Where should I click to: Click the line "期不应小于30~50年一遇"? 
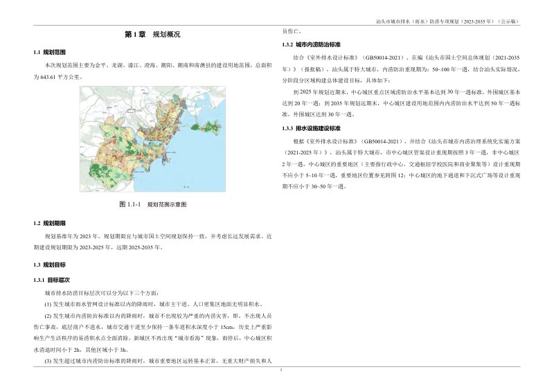tap(314, 186)
